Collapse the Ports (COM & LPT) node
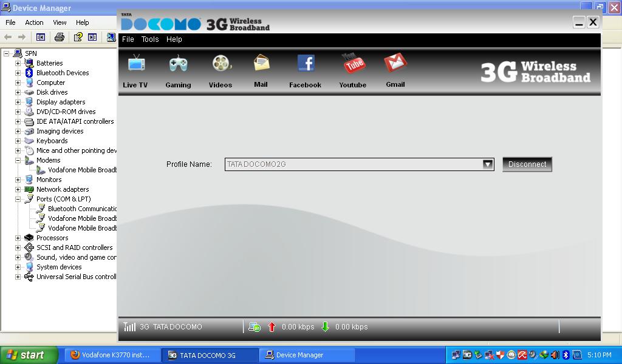The image size is (622, 364). click(x=18, y=199)
